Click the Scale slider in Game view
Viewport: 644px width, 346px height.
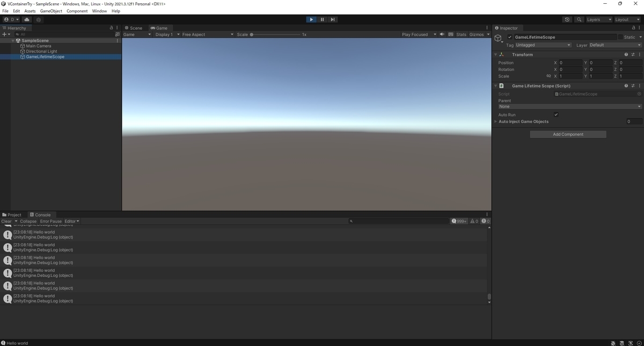(x=276, y=34)
